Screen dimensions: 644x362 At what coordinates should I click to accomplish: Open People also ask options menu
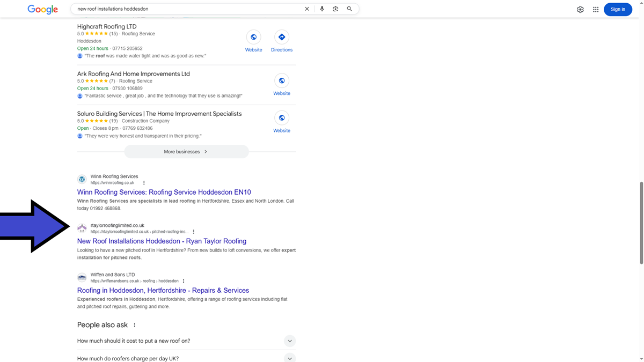pyautogui.click(x=135, y=325)
